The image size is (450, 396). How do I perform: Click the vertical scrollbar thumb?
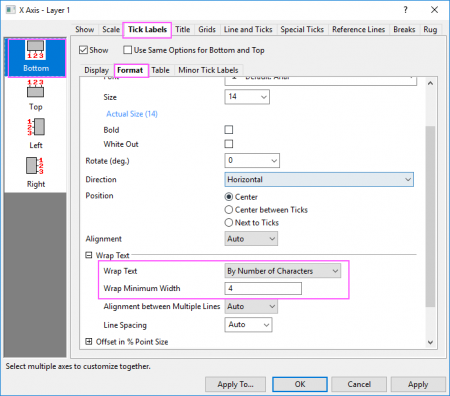(x=430, y=217)
